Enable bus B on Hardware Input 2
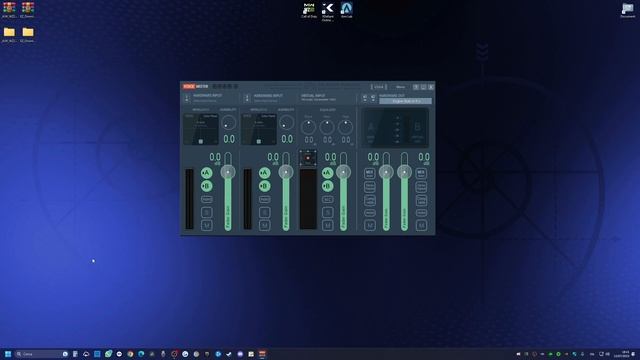Image resolution: width=640 pixels, height=360 pixels. click(x=264, y=186)
